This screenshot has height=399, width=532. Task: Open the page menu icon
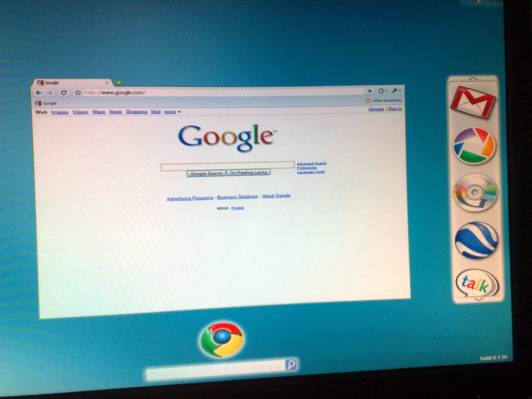[x=382, y=91]
